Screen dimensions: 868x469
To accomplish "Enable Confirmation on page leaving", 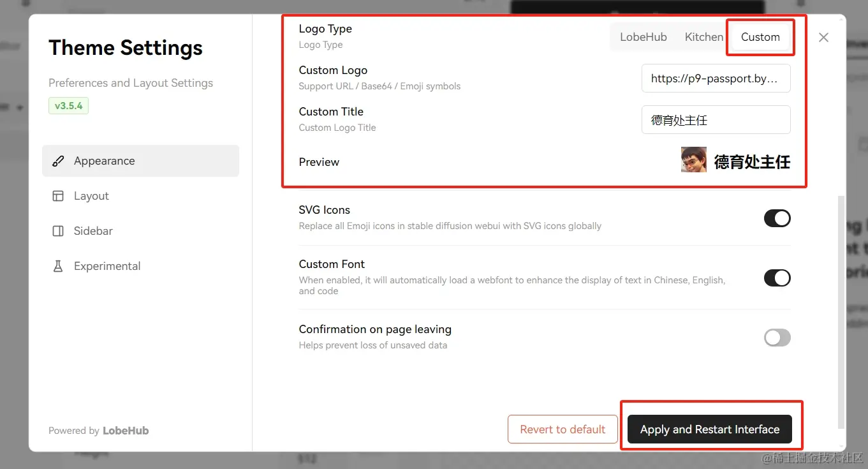I will click(777, 338).
